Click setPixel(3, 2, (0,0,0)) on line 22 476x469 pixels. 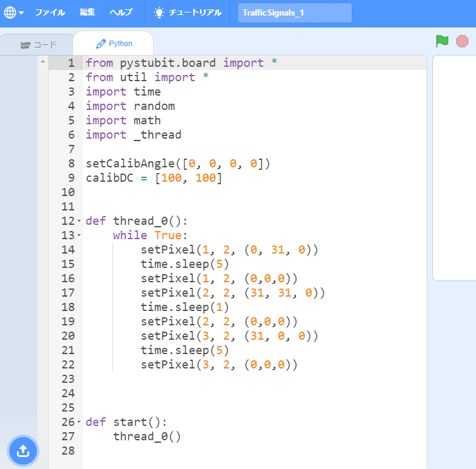(219, 364)
